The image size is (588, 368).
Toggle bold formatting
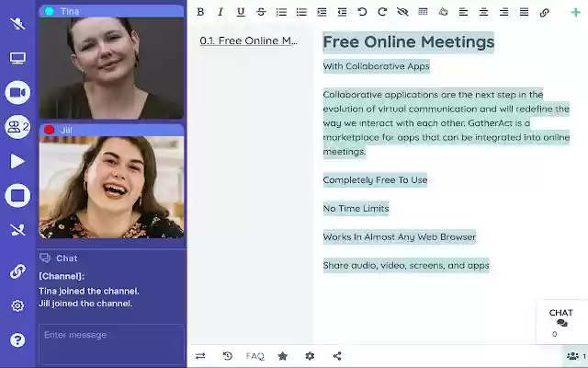coord(200,12)
